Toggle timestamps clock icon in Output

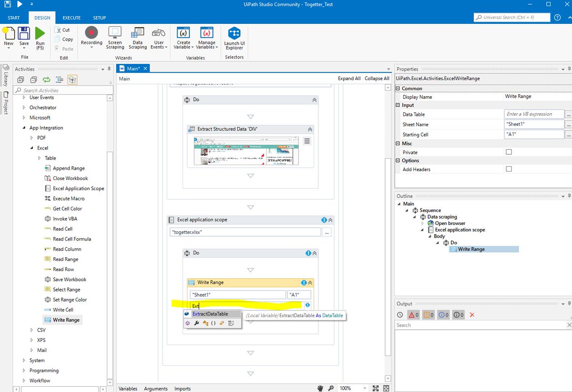tap(400, 315)
